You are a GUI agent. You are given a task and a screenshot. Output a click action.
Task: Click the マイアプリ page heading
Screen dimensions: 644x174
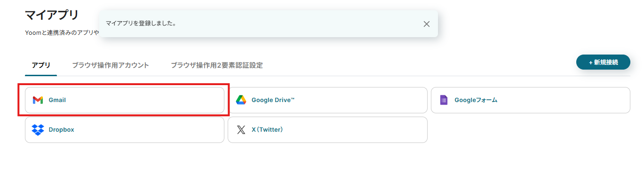click(52, 15)
